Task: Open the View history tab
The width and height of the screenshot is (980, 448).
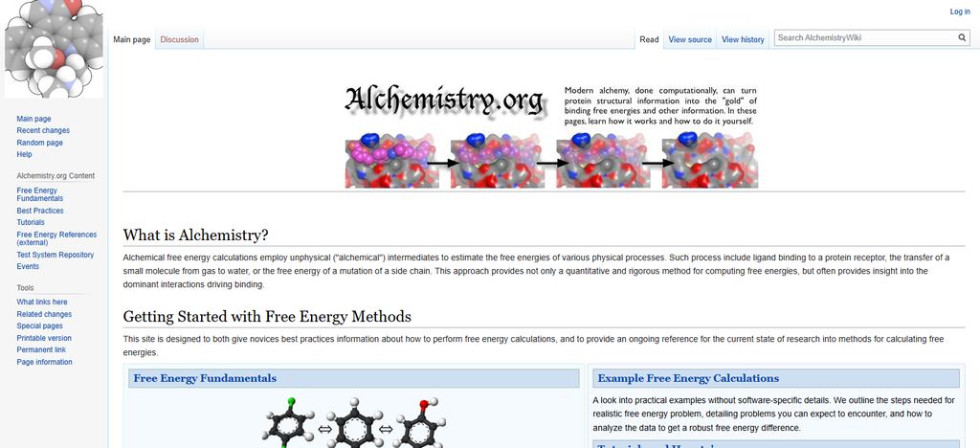Action: (x=743, y=39)
